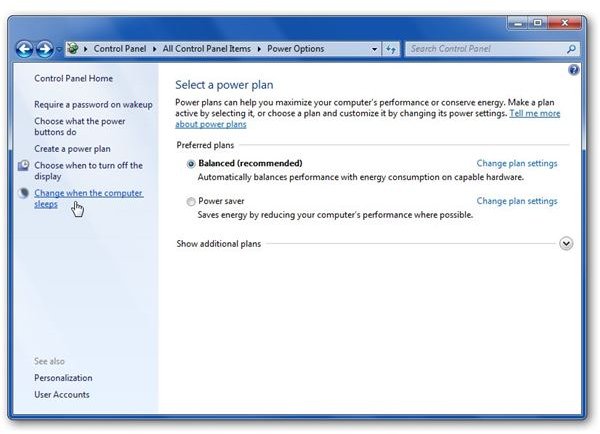The height and width of the screenshot is (434, 600).
Task: Click the See also label
Action: tap(49, 361)
